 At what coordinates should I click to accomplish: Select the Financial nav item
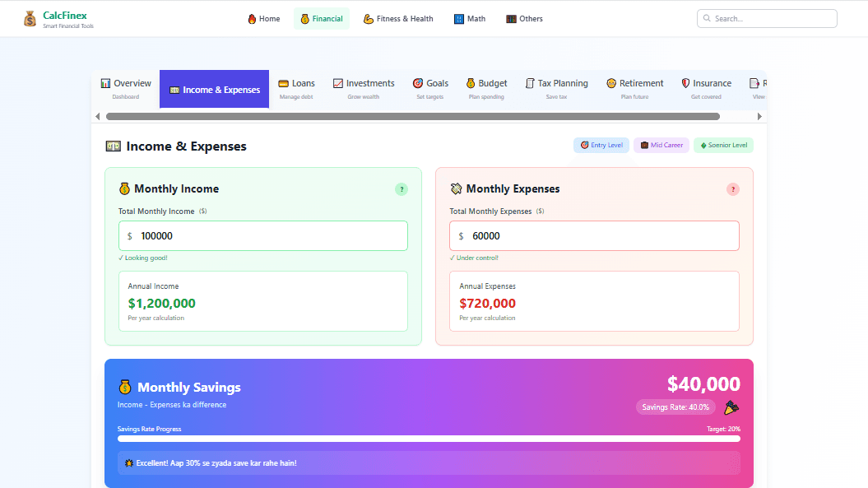(322, 19)
